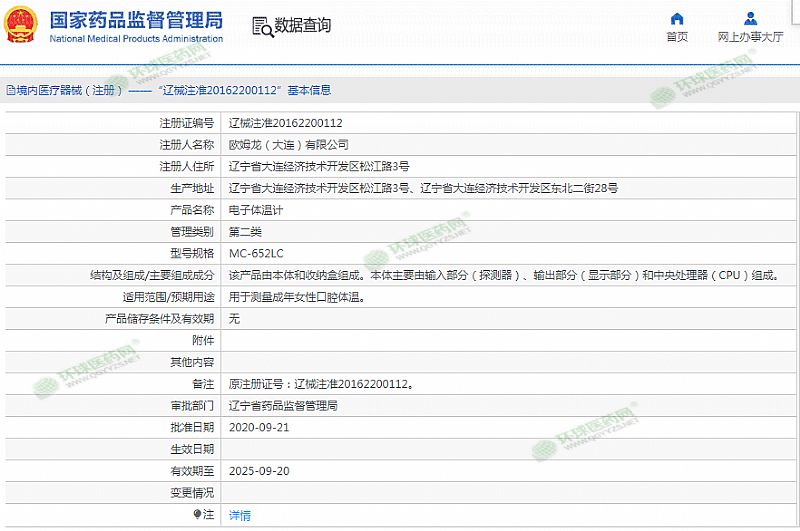The height and width of the screenshot is (531, 800).
Task: Open the 详情 details link
Action: point(240,515)
